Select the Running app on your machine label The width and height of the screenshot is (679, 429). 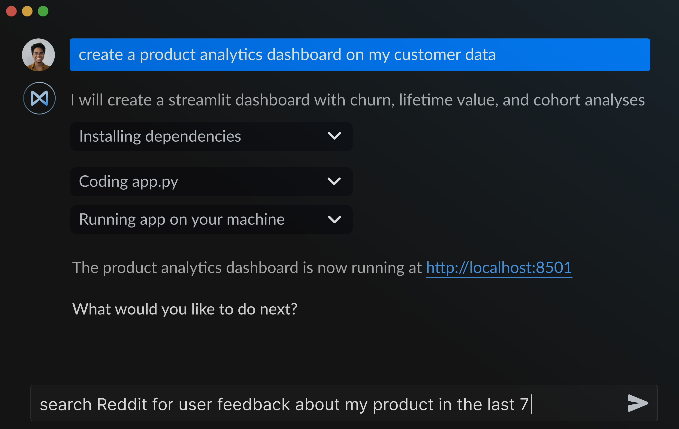pos(182,219)
